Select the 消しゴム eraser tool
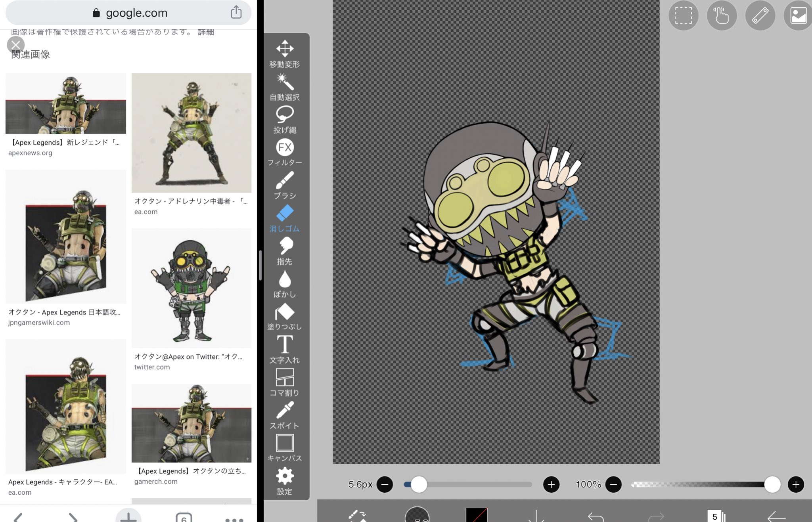812x522 pixels. (x=285, y=218)
